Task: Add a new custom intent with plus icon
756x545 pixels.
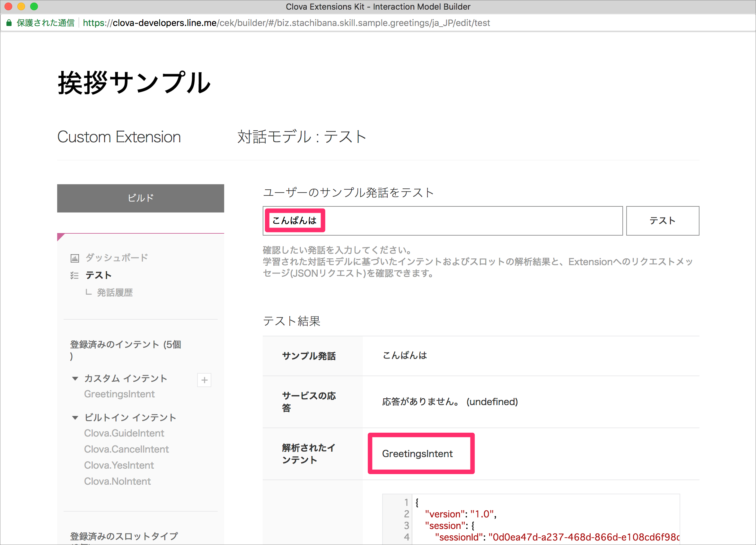Action: pos(204,380)
